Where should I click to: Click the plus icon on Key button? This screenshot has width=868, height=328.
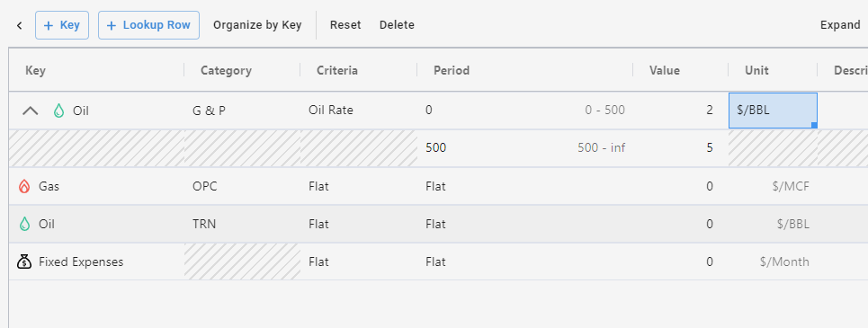click(x=49, y=25)
